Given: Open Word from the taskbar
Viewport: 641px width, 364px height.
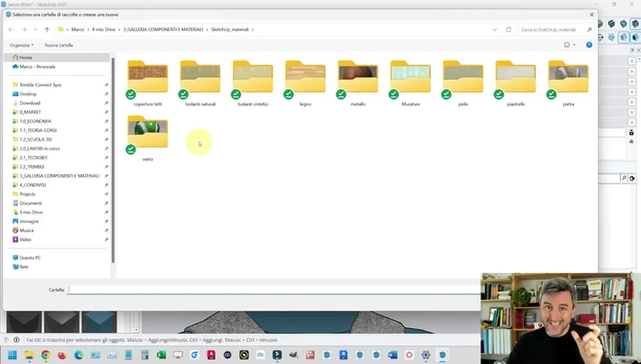Looking at the screenshot, I should tap(392, 355).
